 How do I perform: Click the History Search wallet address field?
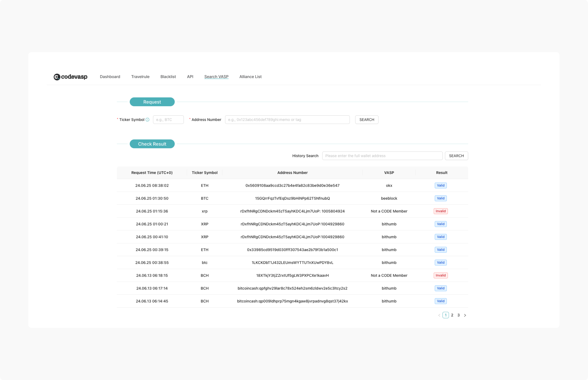382,156
